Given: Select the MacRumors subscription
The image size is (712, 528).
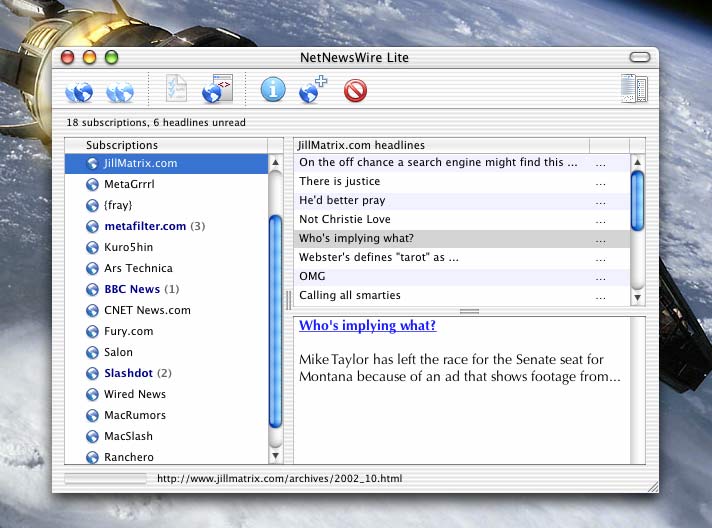Looking at the screenshot, I should 167,415.
